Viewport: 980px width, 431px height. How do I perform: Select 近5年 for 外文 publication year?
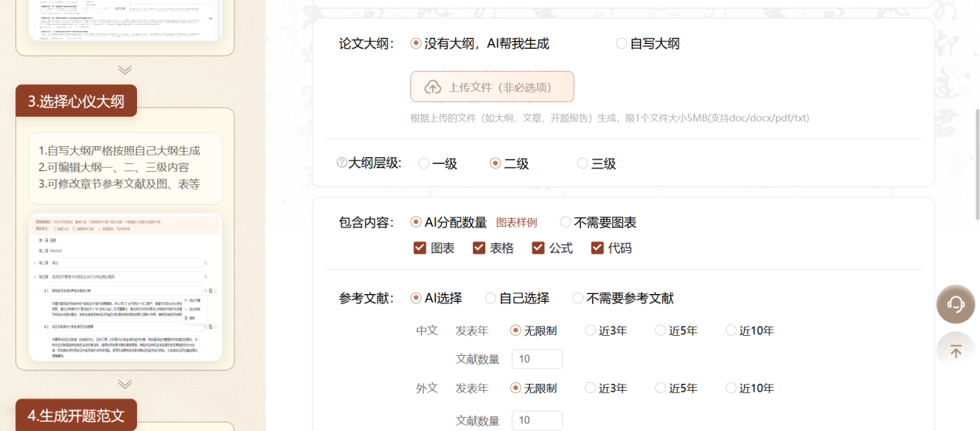(676, 388)
